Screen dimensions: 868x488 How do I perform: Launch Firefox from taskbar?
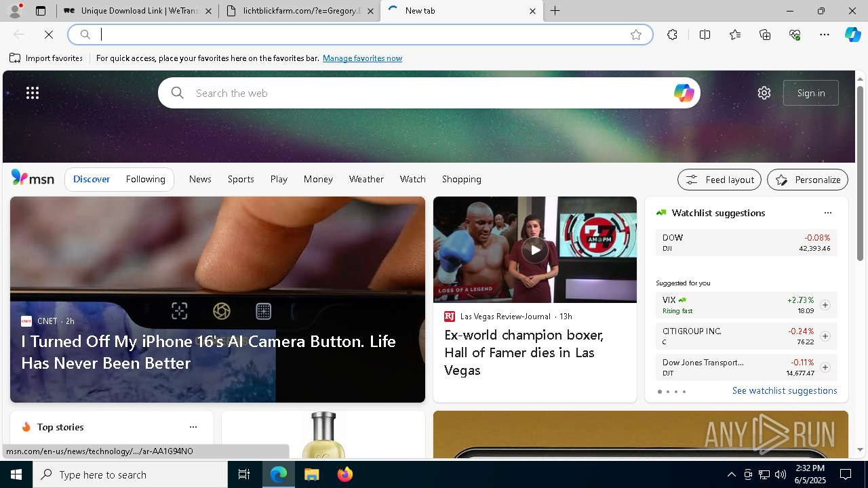click(x=344, y=474)
